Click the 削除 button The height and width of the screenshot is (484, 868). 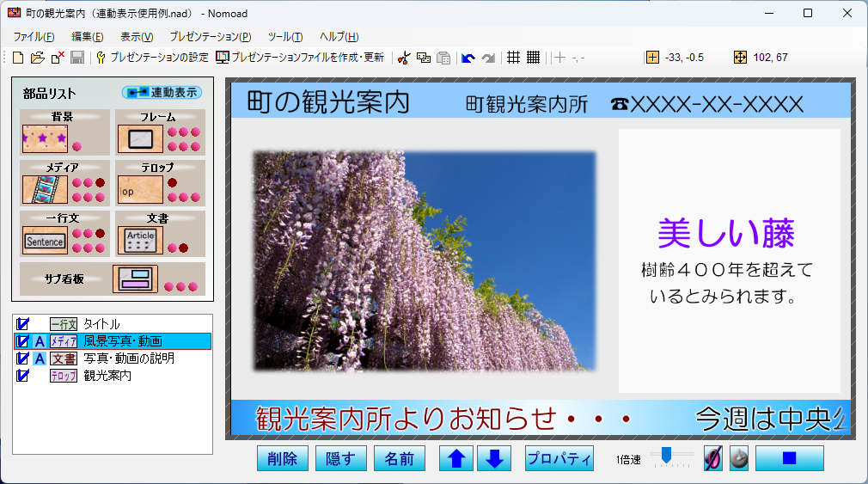pos(283,458)
